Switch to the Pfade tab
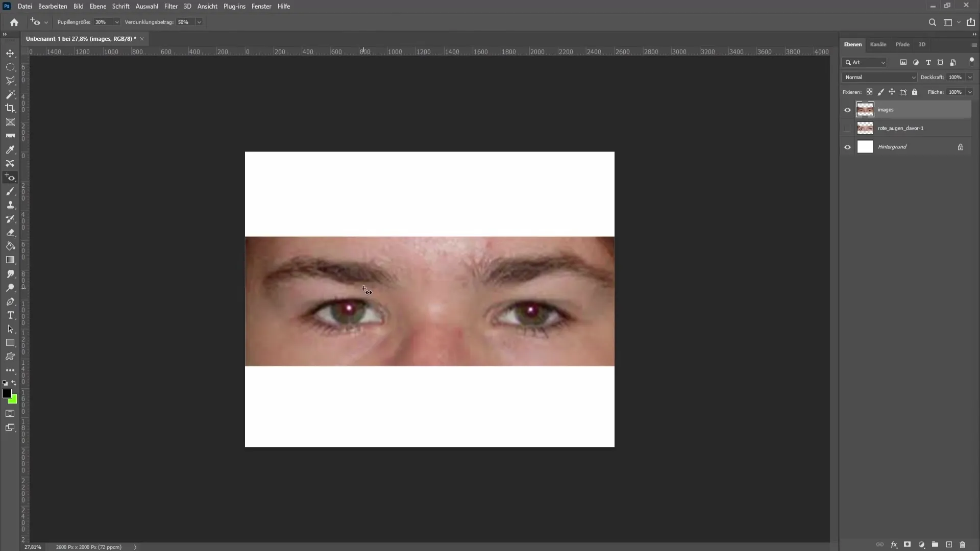 902,44
